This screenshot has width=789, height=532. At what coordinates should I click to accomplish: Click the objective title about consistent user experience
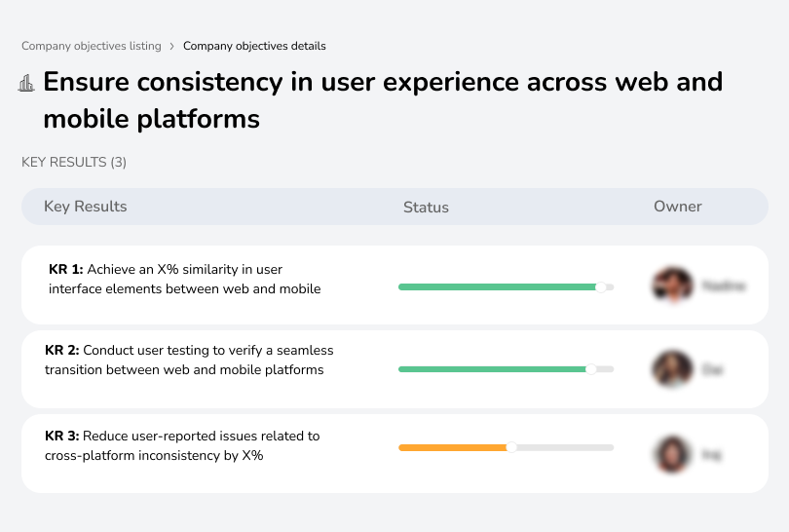(x=383, y=100)
